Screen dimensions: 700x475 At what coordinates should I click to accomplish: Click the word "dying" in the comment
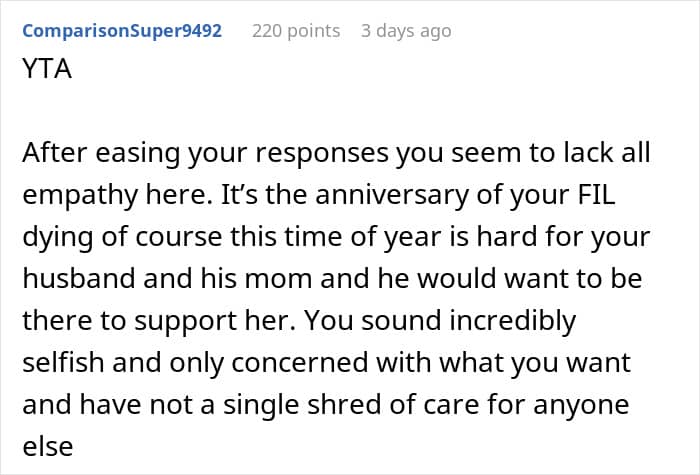tap(51, 240)
